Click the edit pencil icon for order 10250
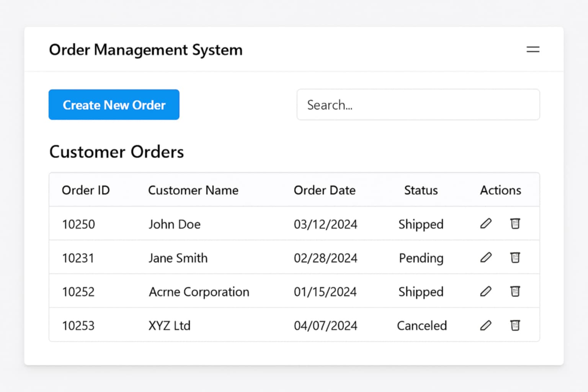Screen dimensions: 588x392 click(x=486, y=224)
